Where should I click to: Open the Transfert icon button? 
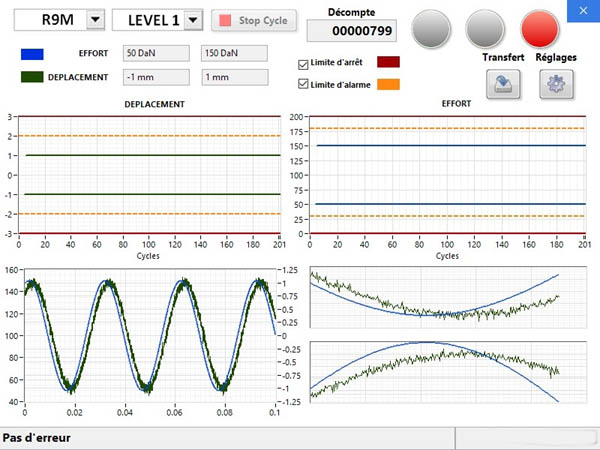502,85
